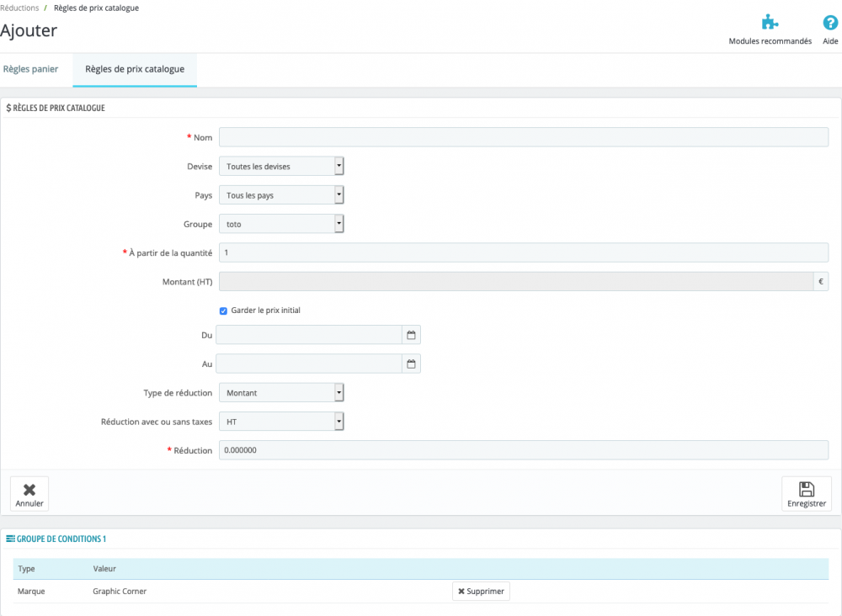This screenshot has width=842, height=616.
Task: Click the Valeur column header
Action: [x=104, y=569]
